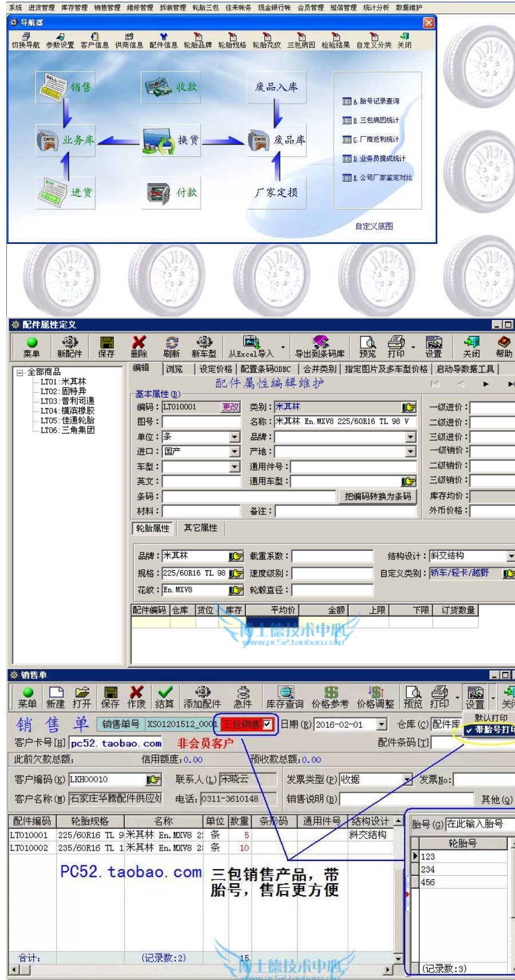Click the 刷新 toolbar icon

point(172,347)
